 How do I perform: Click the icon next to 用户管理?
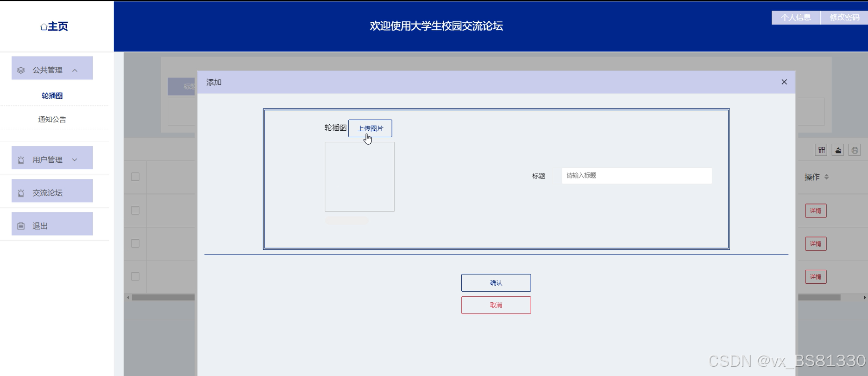tap(21, 160)
